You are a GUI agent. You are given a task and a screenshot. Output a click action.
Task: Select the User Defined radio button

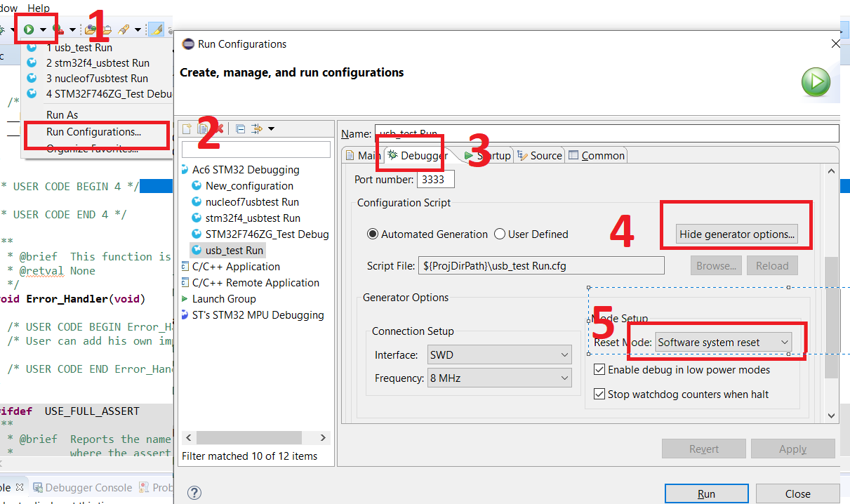pyautogui.click(x=500, y=234)
